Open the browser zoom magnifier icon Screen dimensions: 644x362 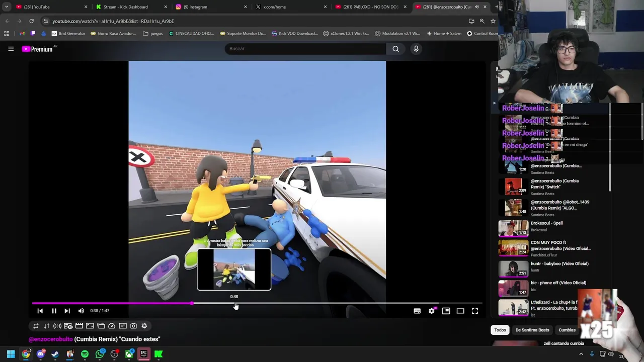pos(482,21)
